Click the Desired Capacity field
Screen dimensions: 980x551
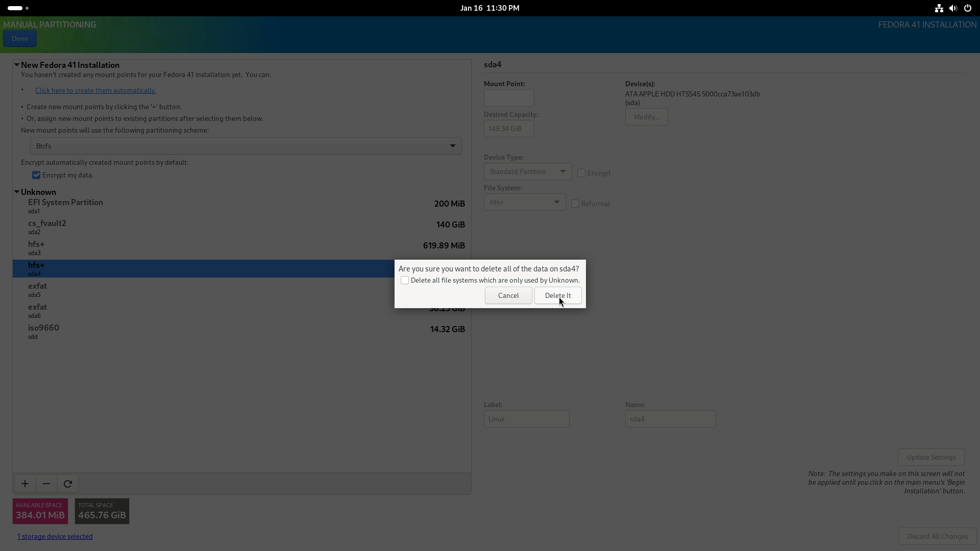(x=509, y=129)
